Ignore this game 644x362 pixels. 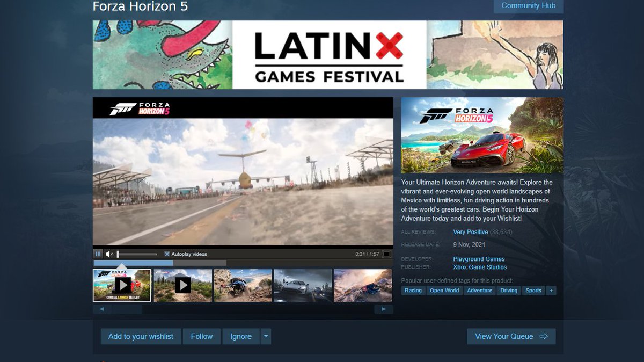(x=241, y=336)
